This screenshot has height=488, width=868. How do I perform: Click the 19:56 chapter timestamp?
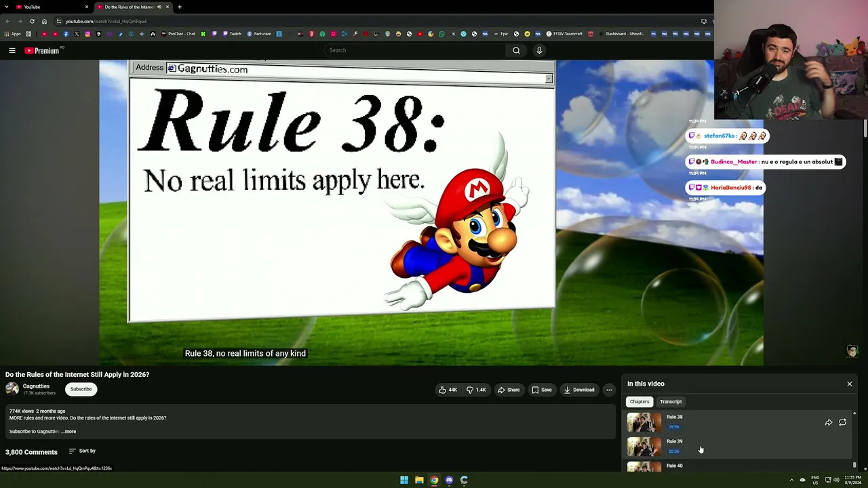pyautogui.click(x=673, y=427)
